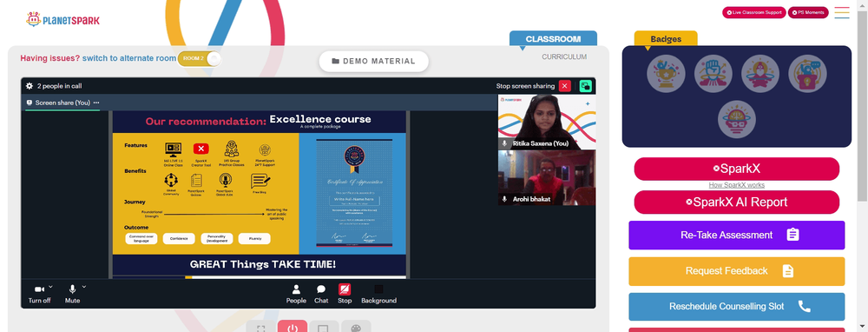Open the Screen share more options dots

tap(96, 103)
